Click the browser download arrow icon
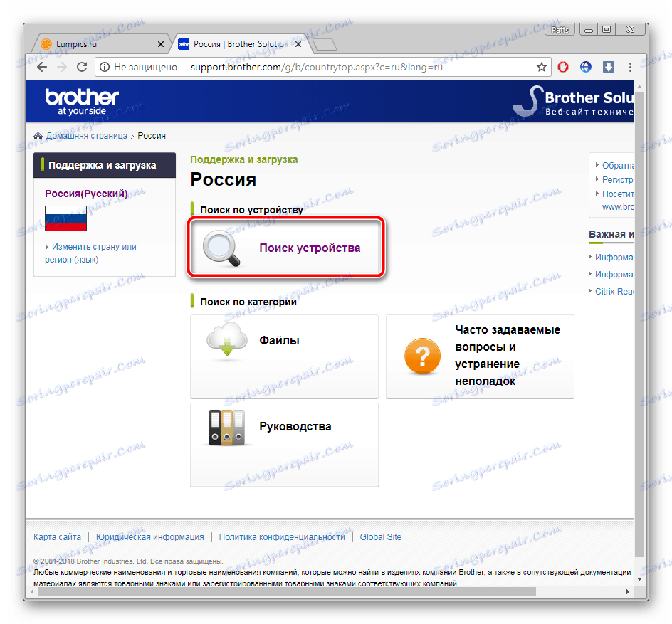The height and width of the screenshot is (624, 672). [x=607, y=66]
